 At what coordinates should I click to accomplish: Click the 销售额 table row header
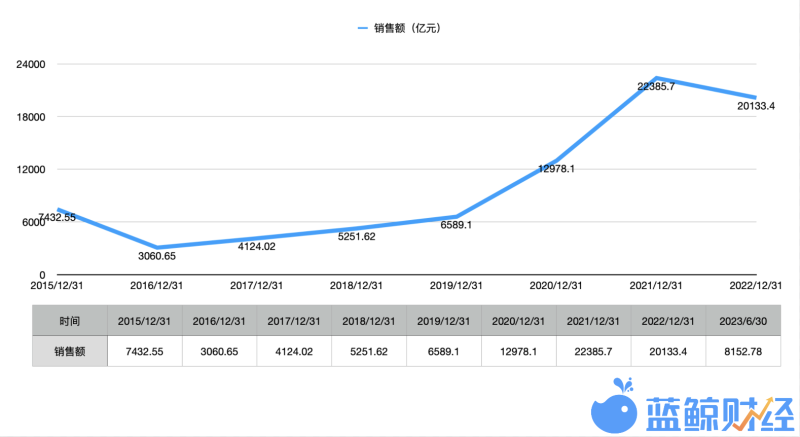coord(70,351)
